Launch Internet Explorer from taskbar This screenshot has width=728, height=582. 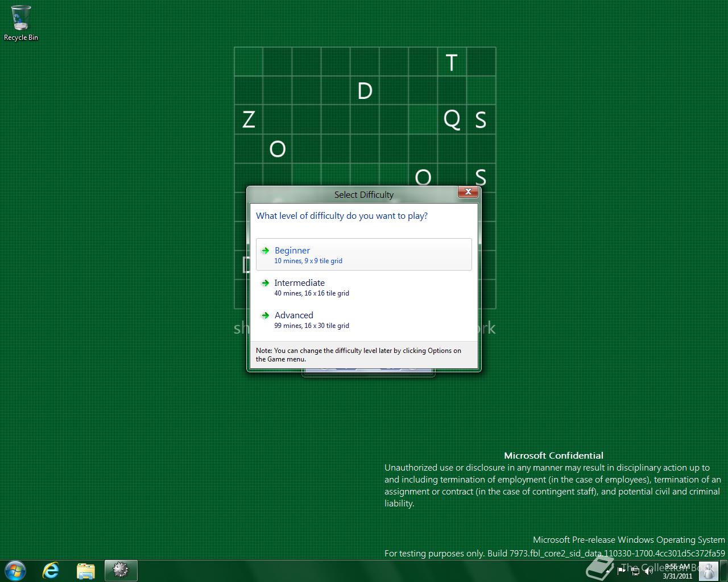pyautogui.click(x=51, y=571)
